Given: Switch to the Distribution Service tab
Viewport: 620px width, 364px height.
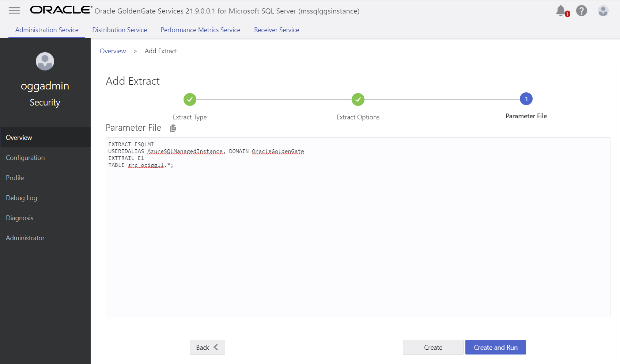Looking at the screenshot, I should [x=120, y=30].
